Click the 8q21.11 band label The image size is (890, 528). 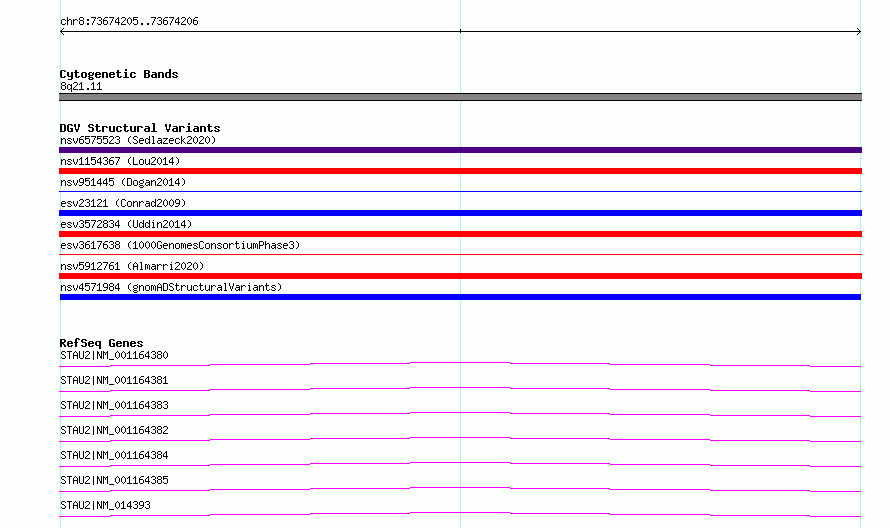[81, 86]
